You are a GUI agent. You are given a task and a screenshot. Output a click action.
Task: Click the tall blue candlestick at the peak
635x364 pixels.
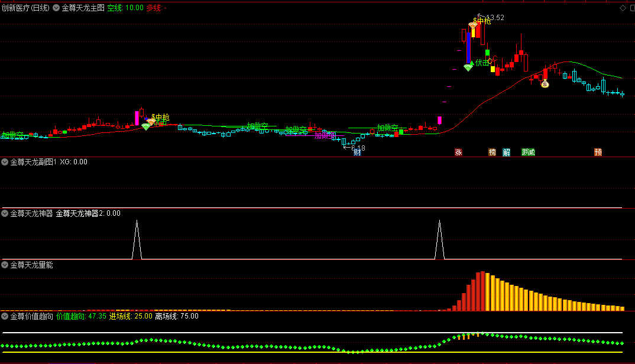pos(468,48)
